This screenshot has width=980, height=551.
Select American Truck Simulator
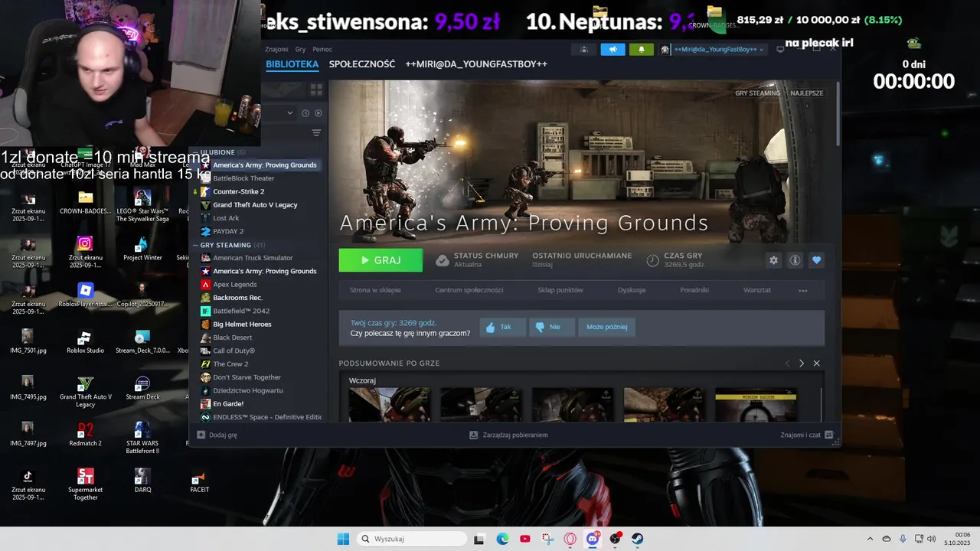pos(253,258)
